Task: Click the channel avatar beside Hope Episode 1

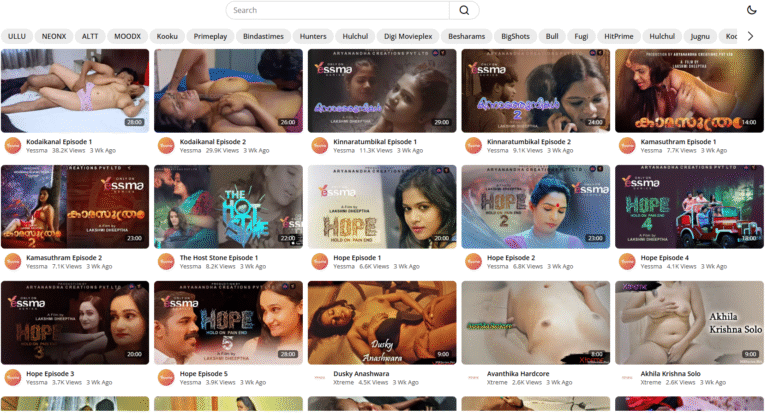Action: [x=320, y=262]
